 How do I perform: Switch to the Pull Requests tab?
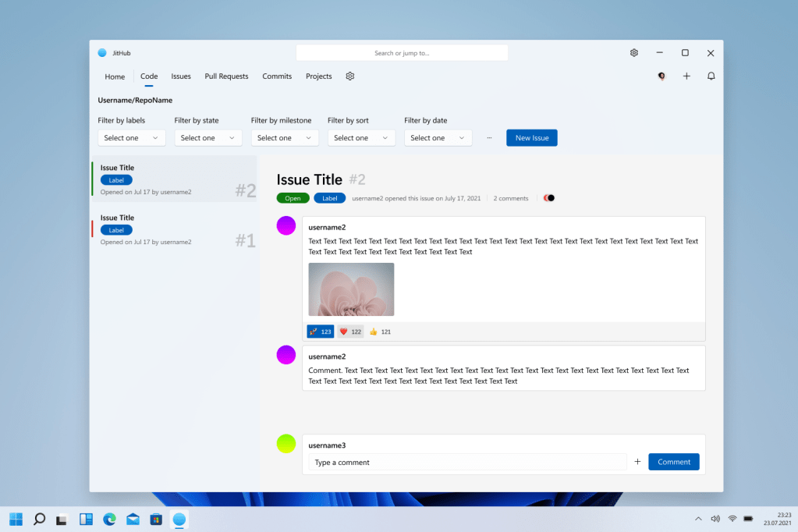pyautogui.click(x=226, y=76)
